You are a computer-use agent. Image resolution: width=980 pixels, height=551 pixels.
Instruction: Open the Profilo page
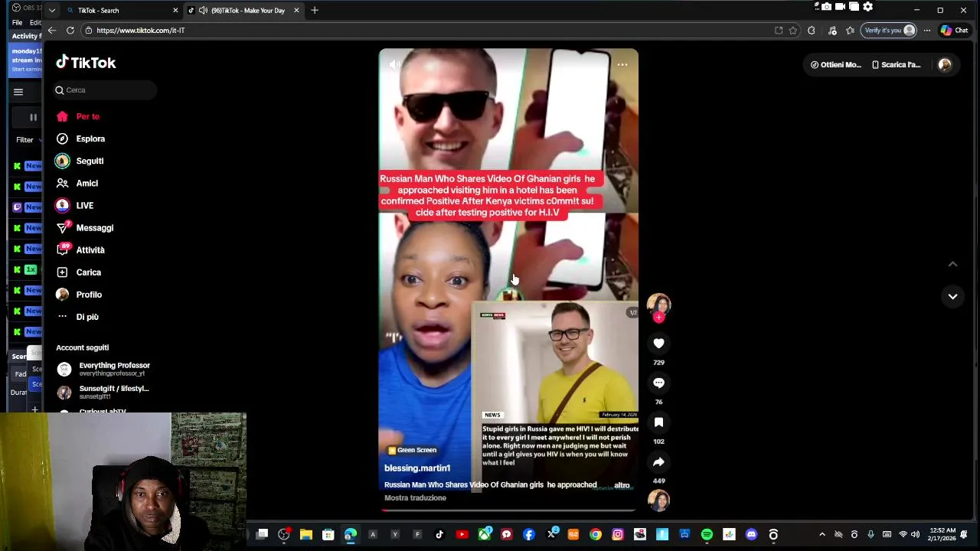tap(80, 294)
